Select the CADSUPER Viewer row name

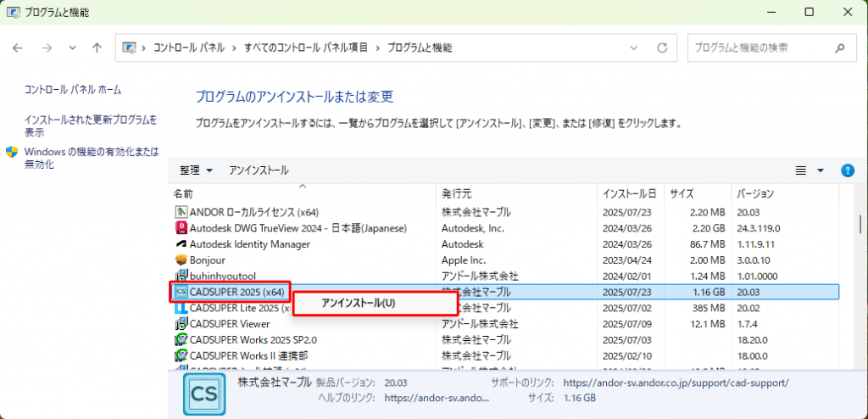click(229, 324)
